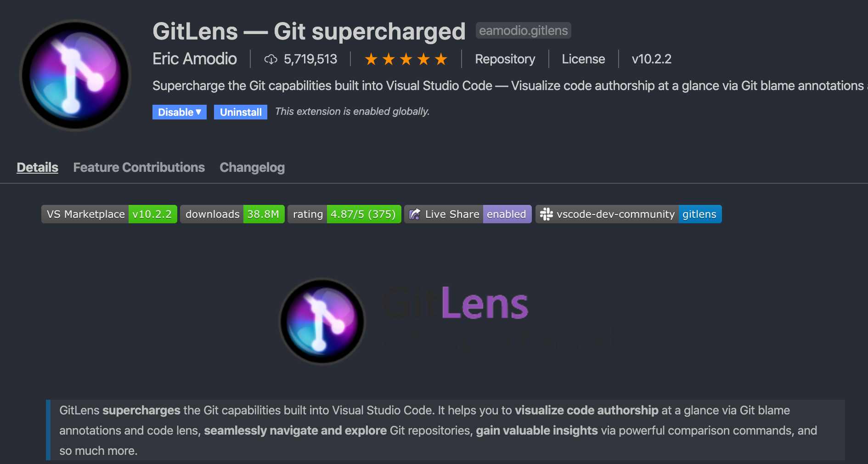Open the Changelog tab
This screenshot has width=868, height=464.
[252, 167]
